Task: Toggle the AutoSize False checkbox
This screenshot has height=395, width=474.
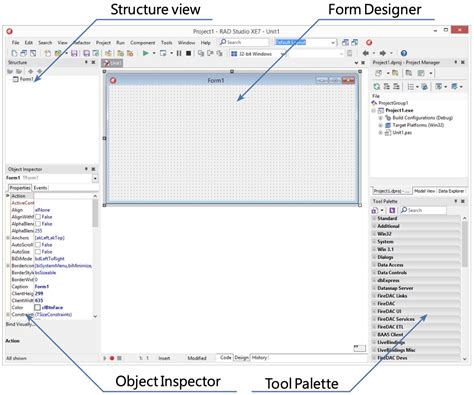Action: 38,252
